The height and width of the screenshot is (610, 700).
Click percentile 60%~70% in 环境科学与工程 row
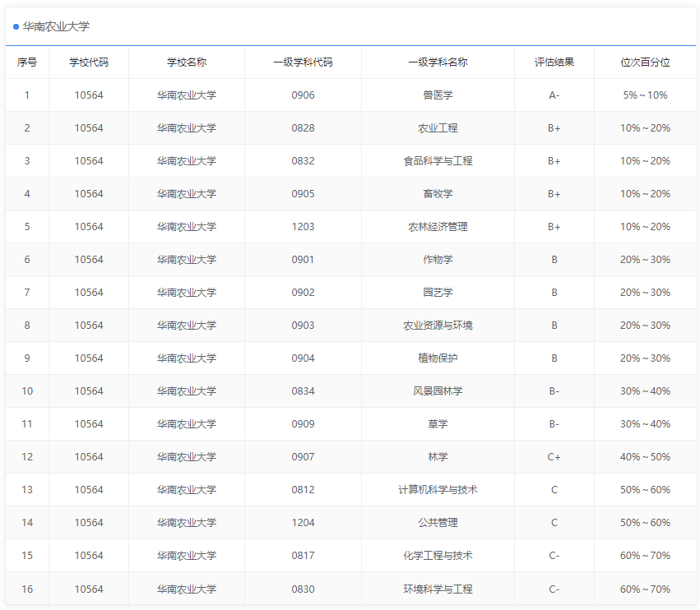click(x=645, y=589)
